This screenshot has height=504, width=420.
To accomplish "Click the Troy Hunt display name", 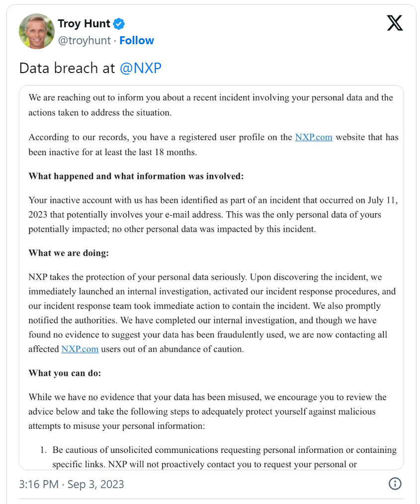I will 84,23.
